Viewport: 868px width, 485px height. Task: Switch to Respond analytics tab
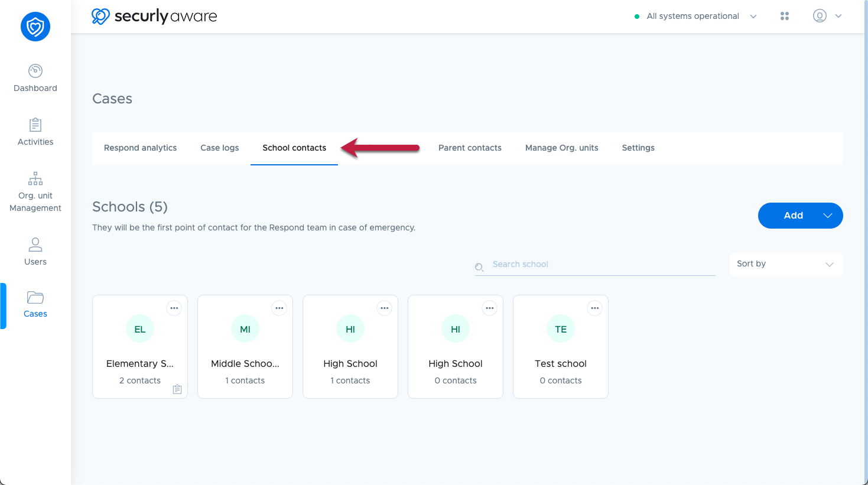click(x=140, y=148)
